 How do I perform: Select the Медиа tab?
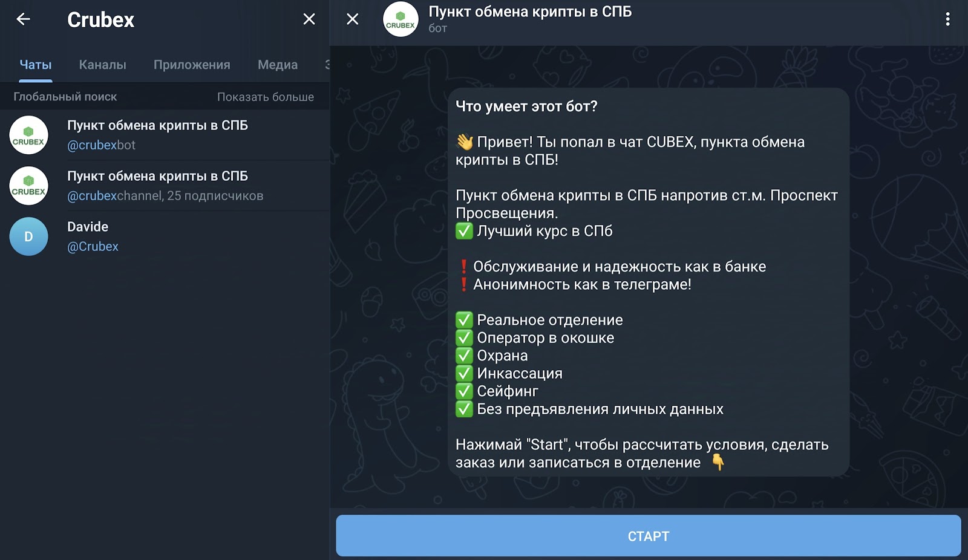coord(277,64)
